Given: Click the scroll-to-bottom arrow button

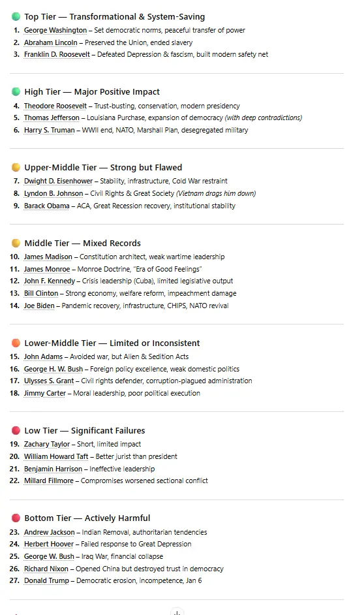Looking at the screenshot, I should tap(177, 612).
